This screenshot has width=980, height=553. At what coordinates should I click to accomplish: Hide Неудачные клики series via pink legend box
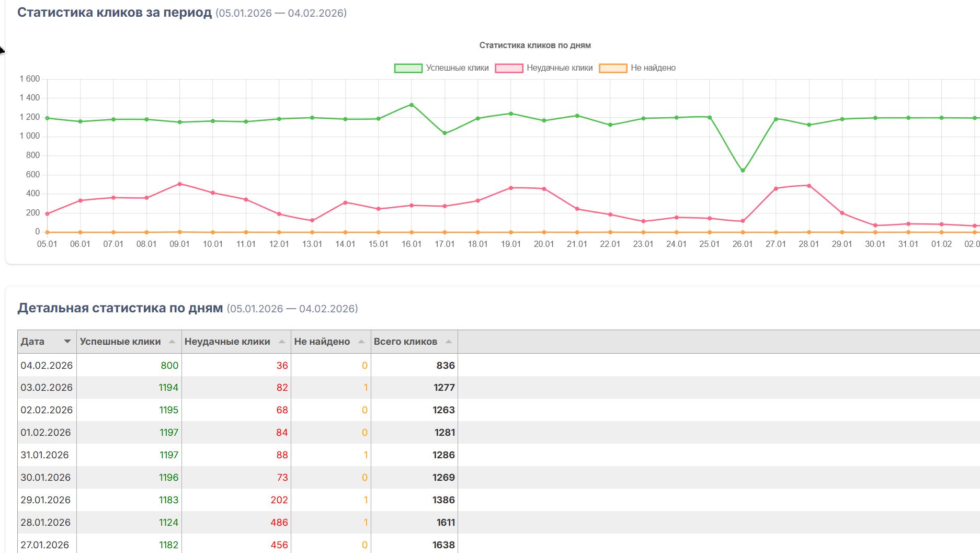click(x=509, y=68)
